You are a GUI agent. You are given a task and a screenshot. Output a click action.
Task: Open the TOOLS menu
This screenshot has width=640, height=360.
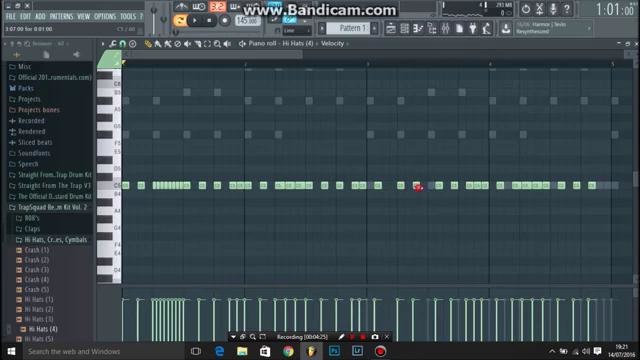128,17
